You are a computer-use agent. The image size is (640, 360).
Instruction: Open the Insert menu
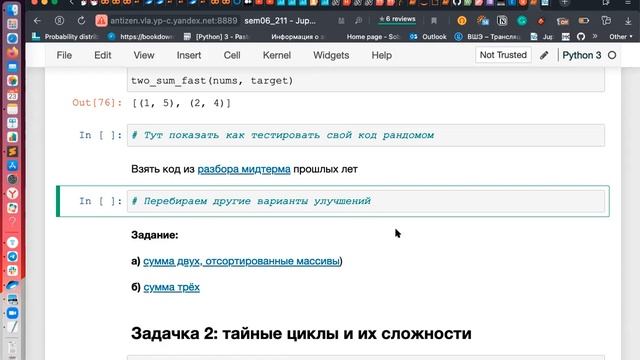tap(189, 55)
